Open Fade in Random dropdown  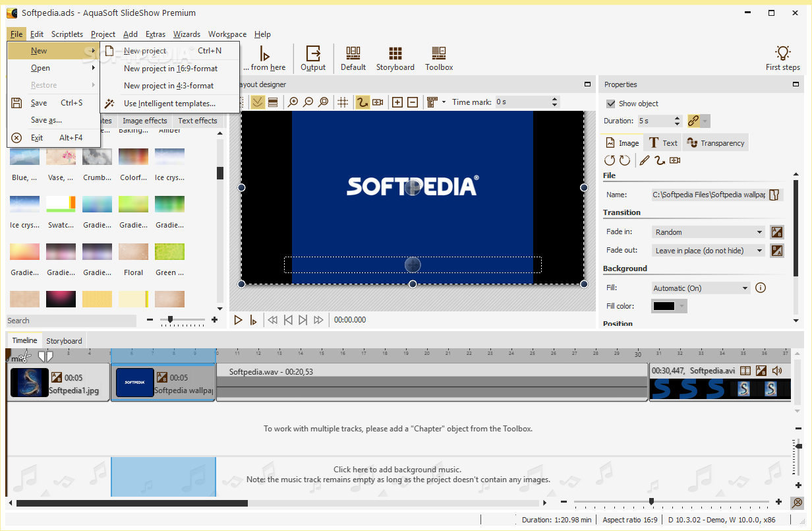708,232
